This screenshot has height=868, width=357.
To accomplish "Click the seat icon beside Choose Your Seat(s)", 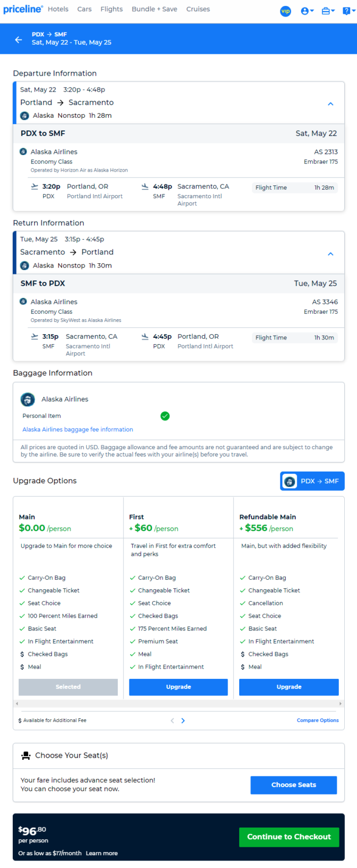I will (26, 756).
